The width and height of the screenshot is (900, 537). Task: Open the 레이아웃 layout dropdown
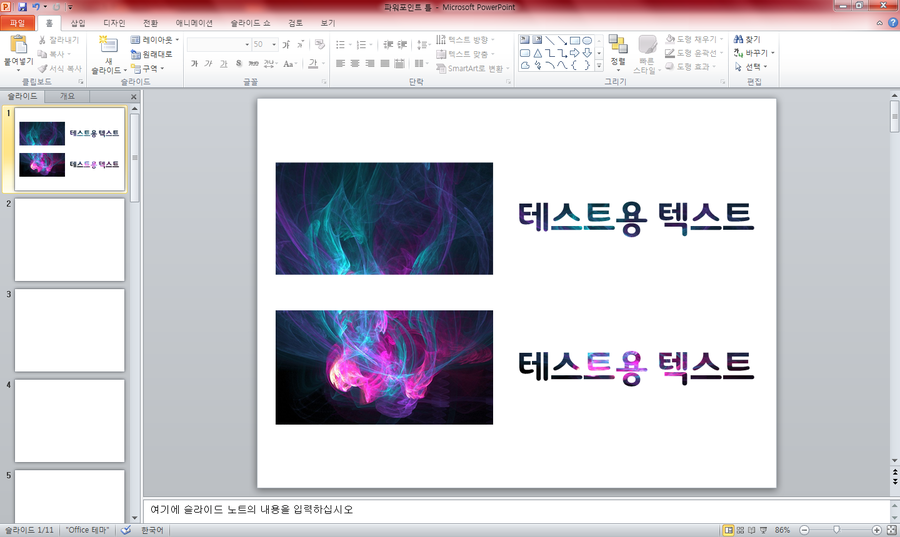tap(155, 40)
